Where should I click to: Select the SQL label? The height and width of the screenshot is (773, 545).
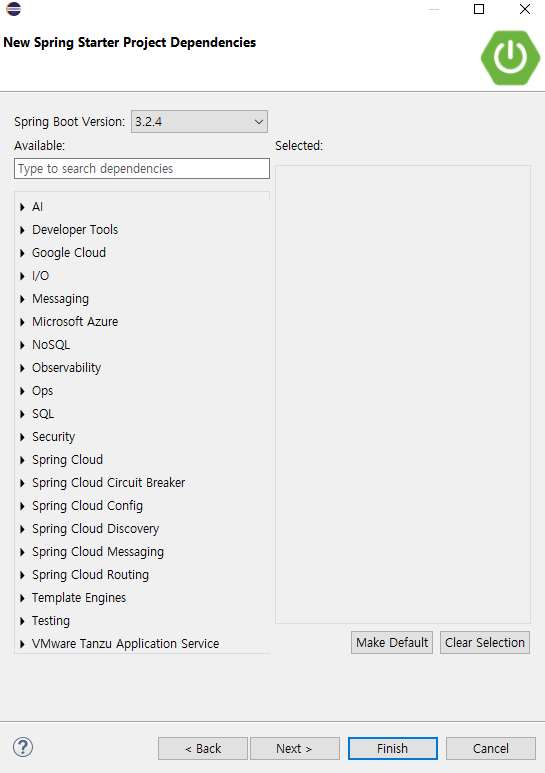coord(43,414)
